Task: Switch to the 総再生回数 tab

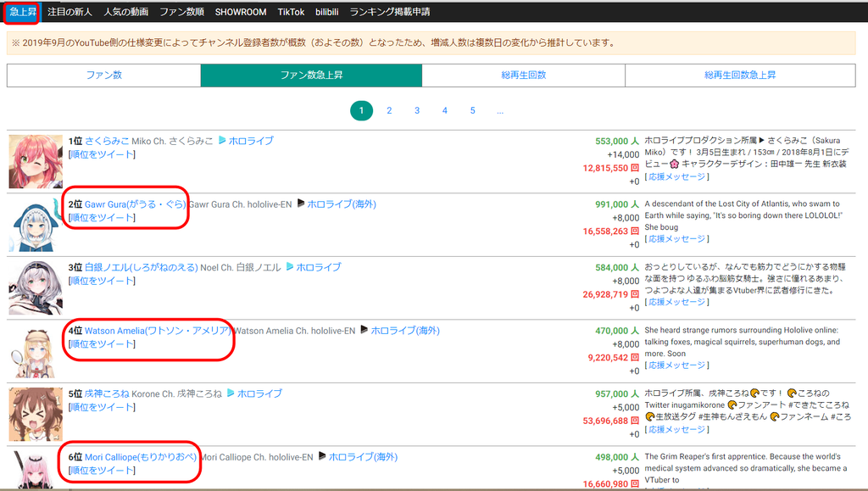Action: (x=524, y=75)
